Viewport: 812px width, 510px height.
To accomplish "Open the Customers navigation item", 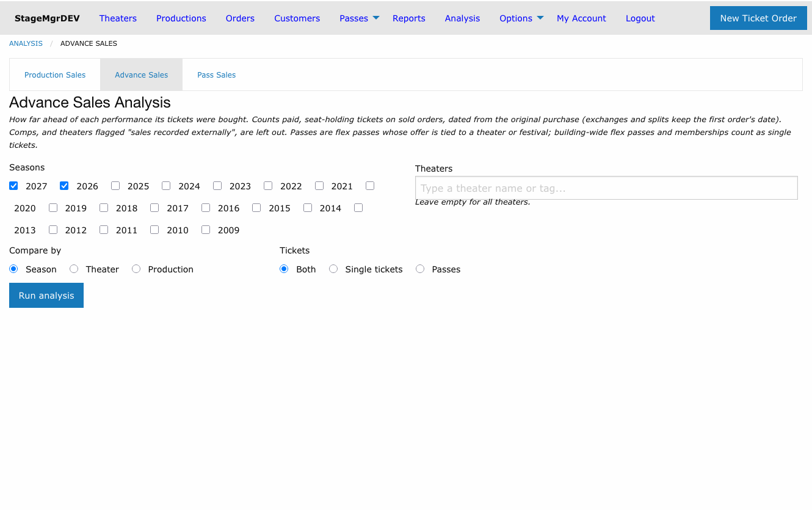I will pos(297,18).
